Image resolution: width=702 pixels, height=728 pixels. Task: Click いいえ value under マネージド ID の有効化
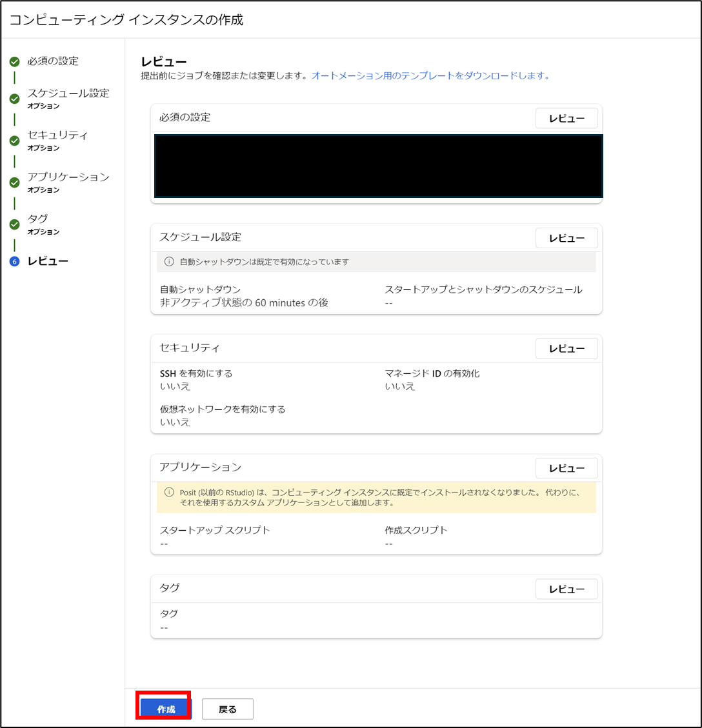[400, 386]
